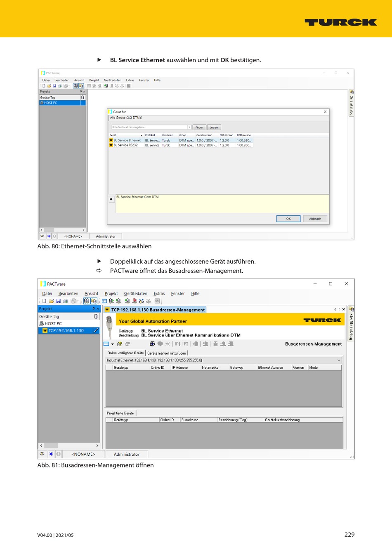392x554 pixels.
Task: Open Ansicht menu in lower PACTware window
Action: pyautogui.click(x=91, y=294)
